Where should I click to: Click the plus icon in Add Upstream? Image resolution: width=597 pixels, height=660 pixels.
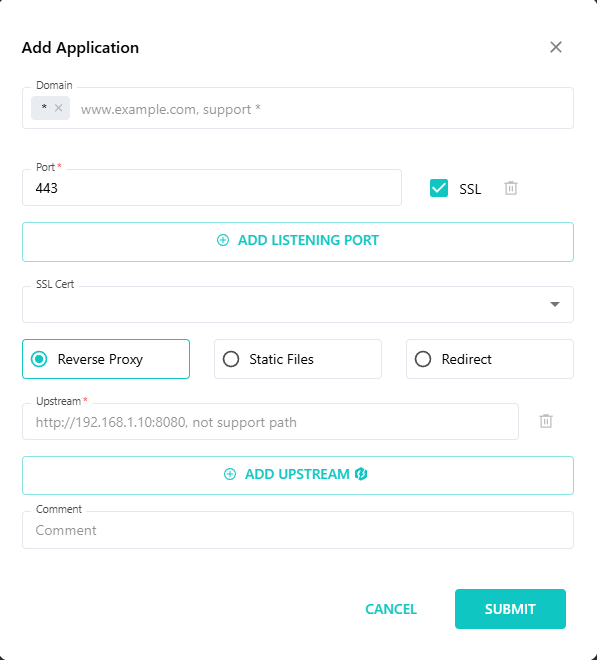click(x=230, y=474)
